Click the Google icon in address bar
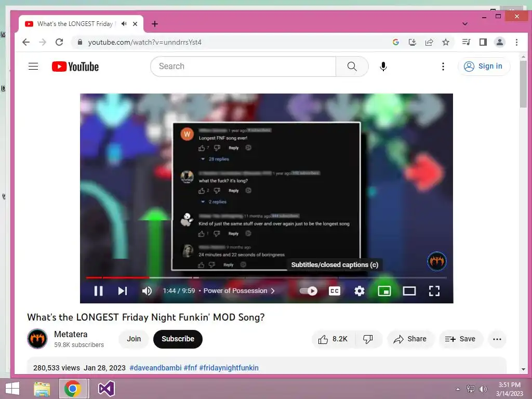Screen dimensions: 532x399 click(395, 42)
